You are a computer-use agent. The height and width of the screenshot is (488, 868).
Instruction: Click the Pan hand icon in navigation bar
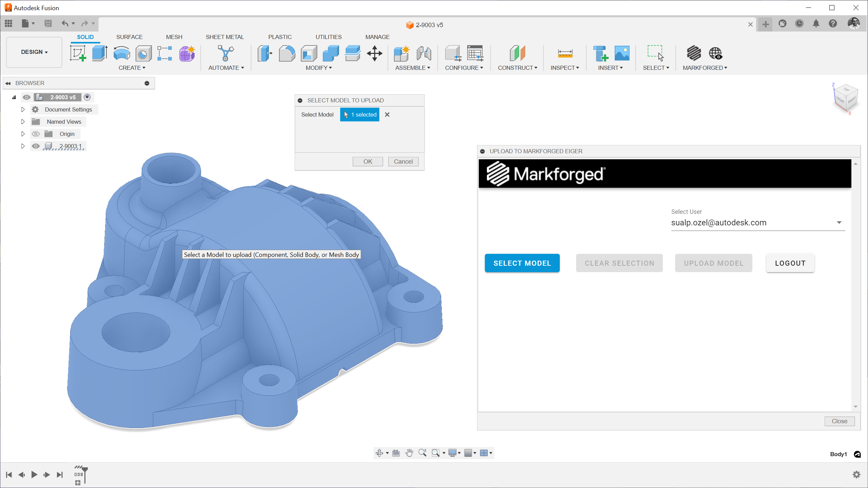click(409, 453)
